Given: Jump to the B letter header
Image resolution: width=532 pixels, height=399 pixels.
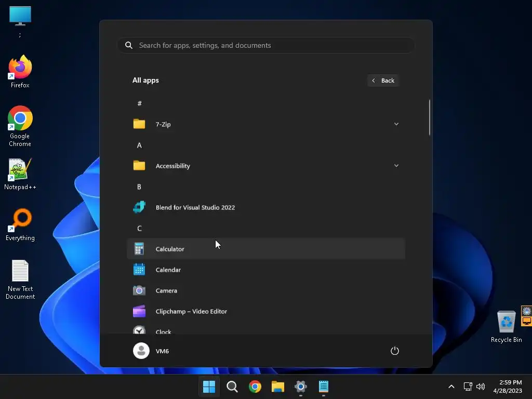Looking at the screenshot, I should point(139,187).
